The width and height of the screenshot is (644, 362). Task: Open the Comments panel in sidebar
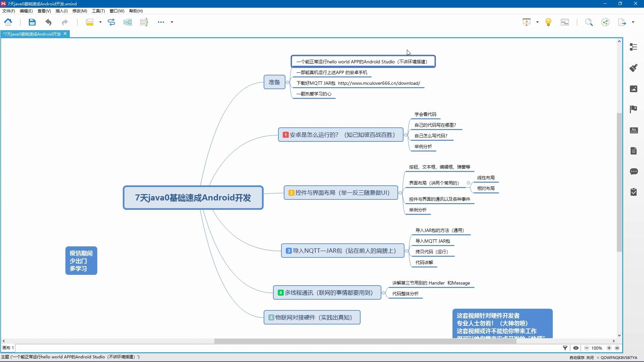[x=633, y=172]
